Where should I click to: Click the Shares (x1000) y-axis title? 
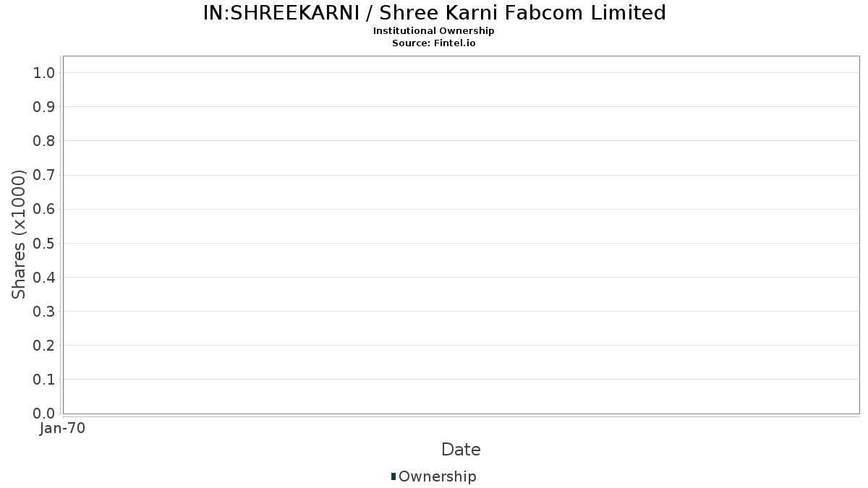pyautogui.click(x=20, y=234)
